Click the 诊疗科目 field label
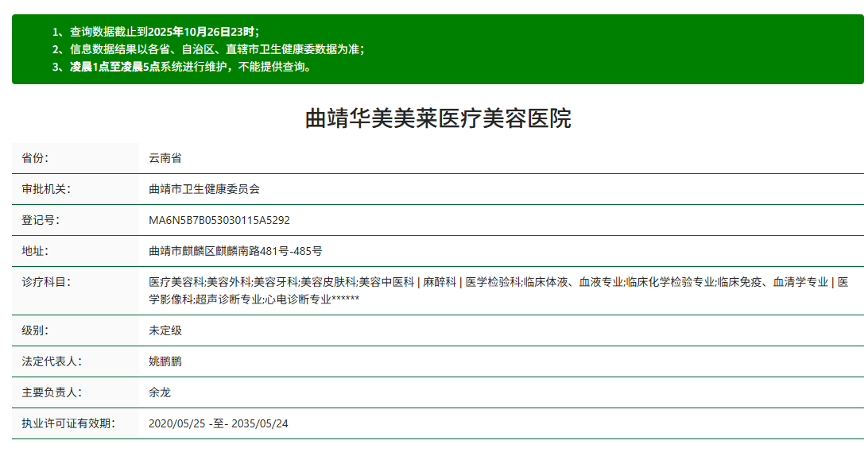This screenshot has height=452, width=868. (46, 282)
